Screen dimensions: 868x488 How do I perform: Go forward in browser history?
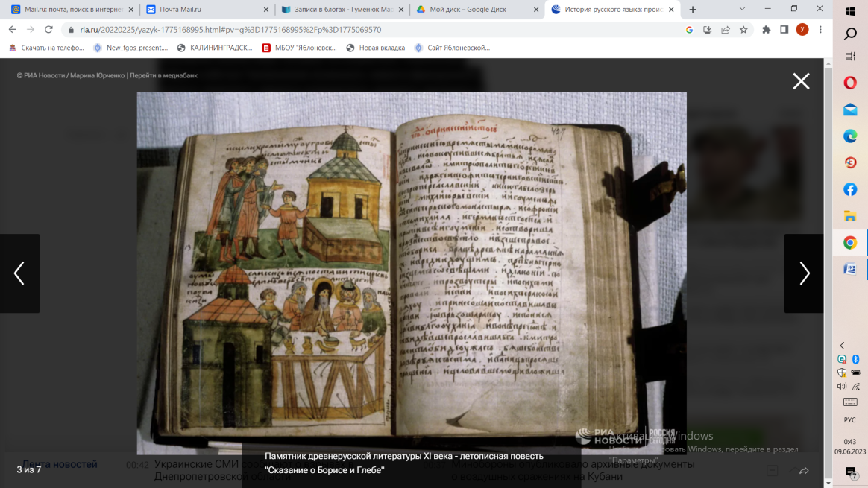click(31, 29)
